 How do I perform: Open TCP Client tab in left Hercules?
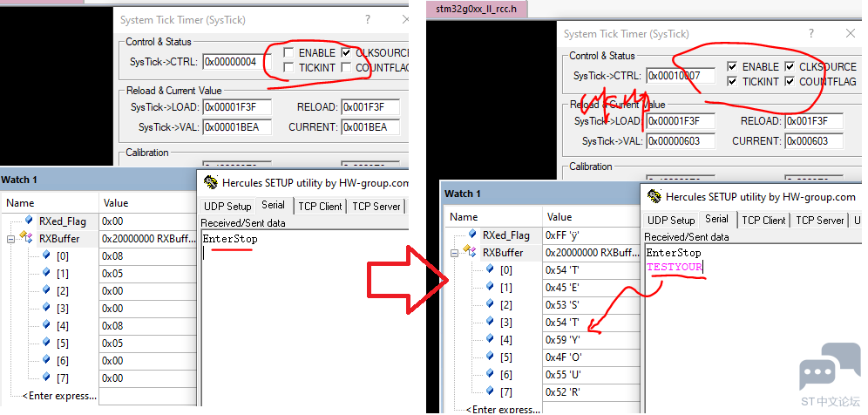(x=320, y=206)
